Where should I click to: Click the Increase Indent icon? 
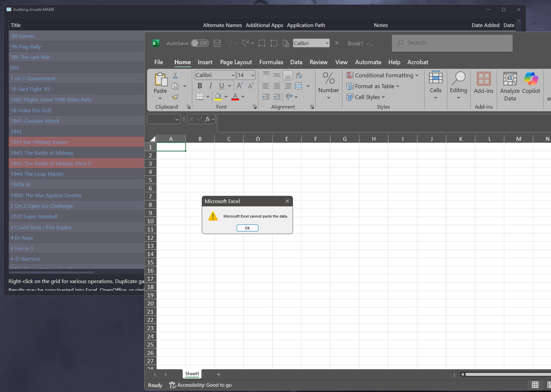277,97
